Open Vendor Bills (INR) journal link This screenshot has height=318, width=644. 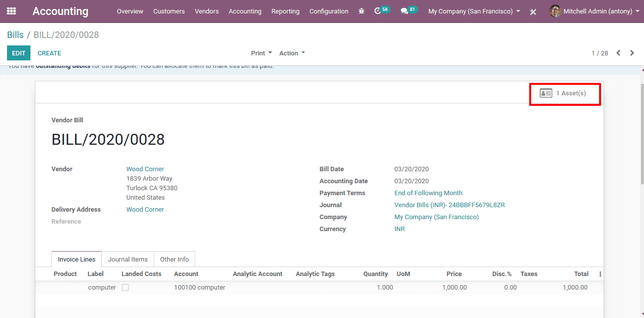tap(450, 205)
